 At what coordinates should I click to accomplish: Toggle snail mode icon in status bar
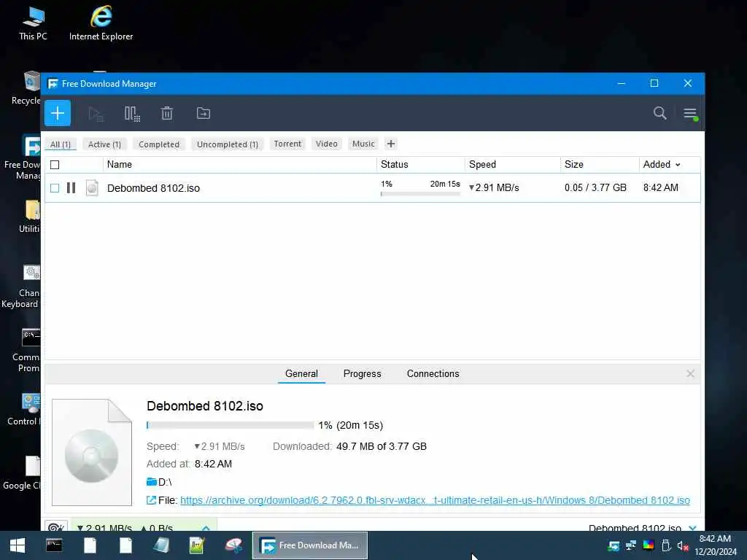pos(55,526)
